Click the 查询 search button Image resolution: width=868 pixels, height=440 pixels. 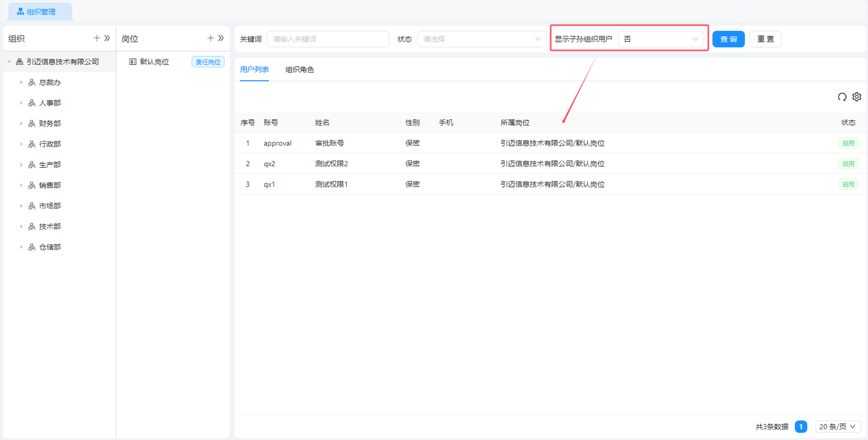coord(728,39)
